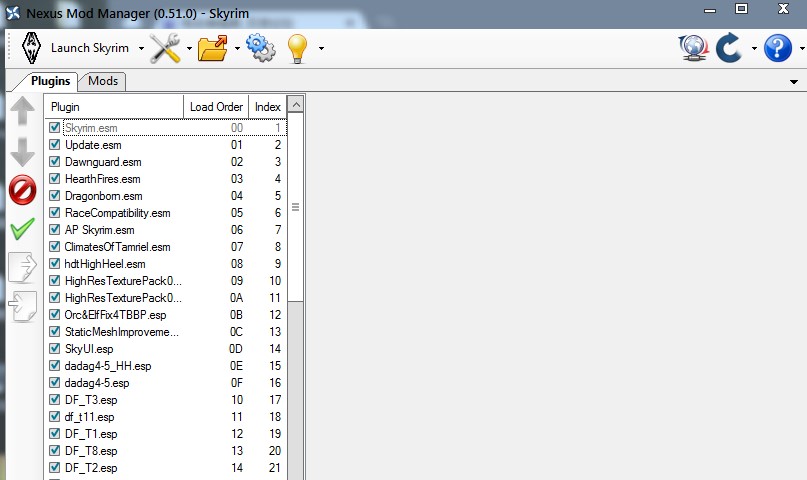Launch Skyrim from the toolbar
807x480 pixels.
click(90, 48)
